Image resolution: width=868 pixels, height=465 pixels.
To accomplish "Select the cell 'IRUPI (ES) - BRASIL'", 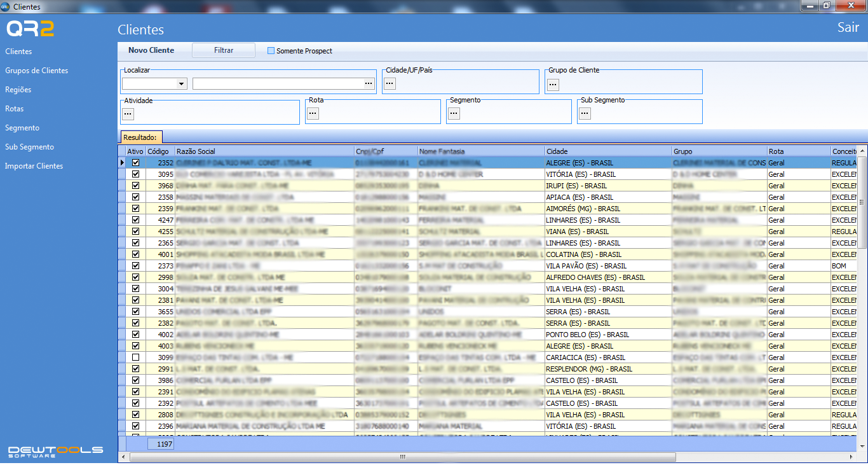I will click(608, 186).
